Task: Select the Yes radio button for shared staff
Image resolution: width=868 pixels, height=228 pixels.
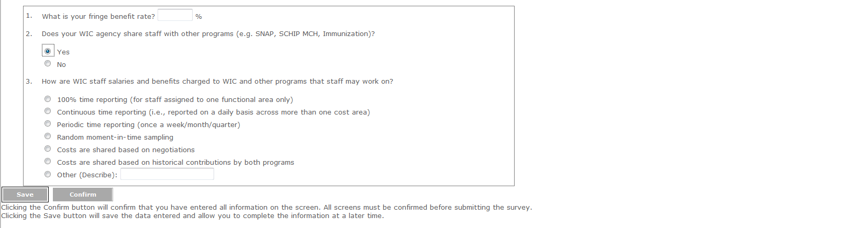Action: point(48,51)
